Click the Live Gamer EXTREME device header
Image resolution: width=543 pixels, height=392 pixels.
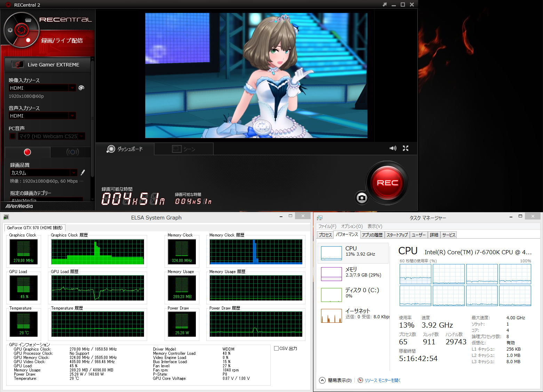pos(47,64)
